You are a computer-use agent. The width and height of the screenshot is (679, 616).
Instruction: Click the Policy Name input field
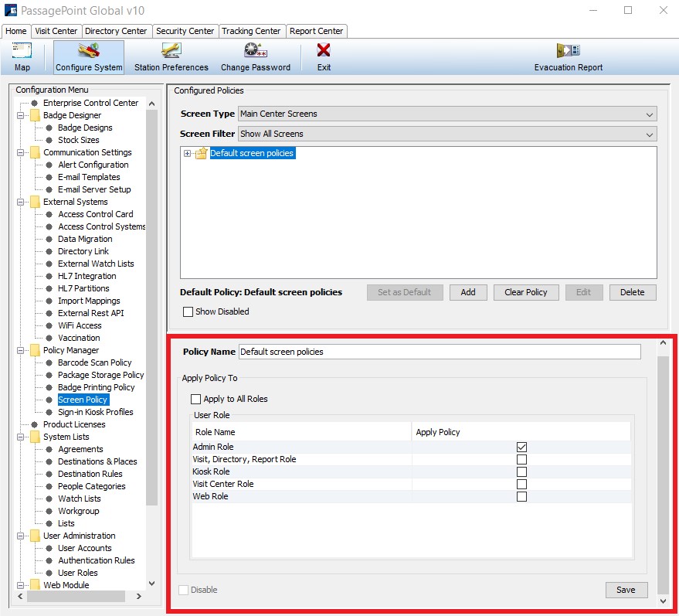pos(440,352)
